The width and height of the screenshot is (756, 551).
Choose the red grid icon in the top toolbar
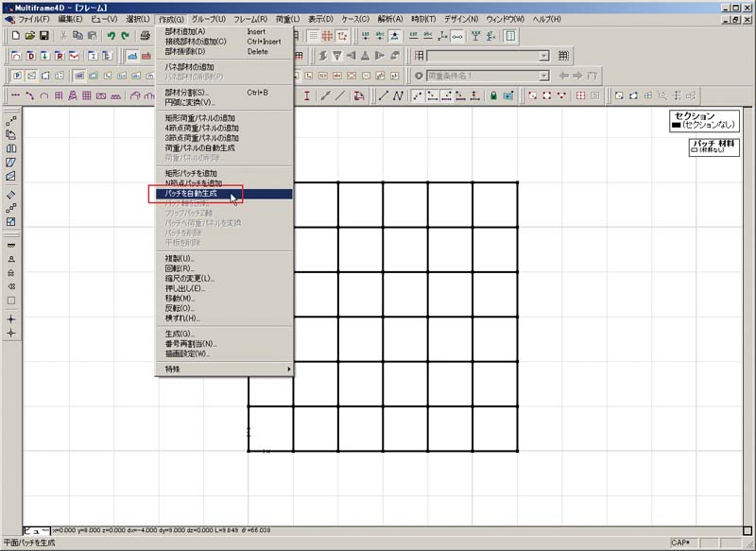click(x=327, y=36)
